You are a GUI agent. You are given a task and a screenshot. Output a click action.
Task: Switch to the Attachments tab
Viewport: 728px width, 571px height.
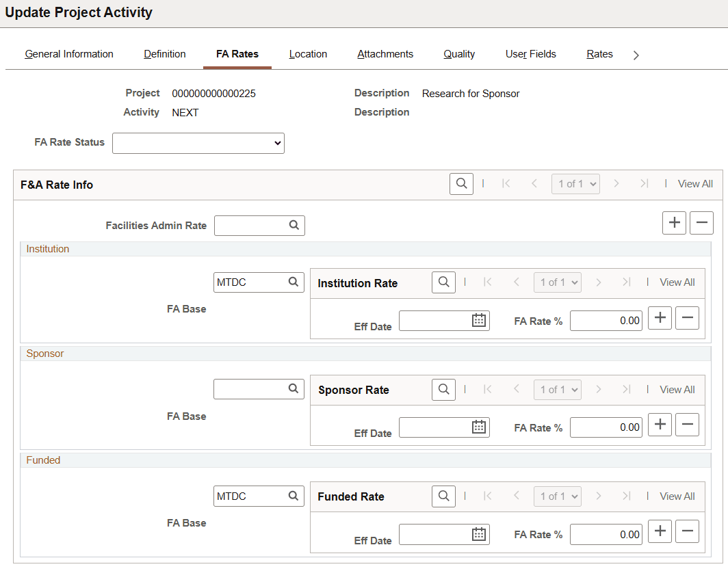(385, 53)
